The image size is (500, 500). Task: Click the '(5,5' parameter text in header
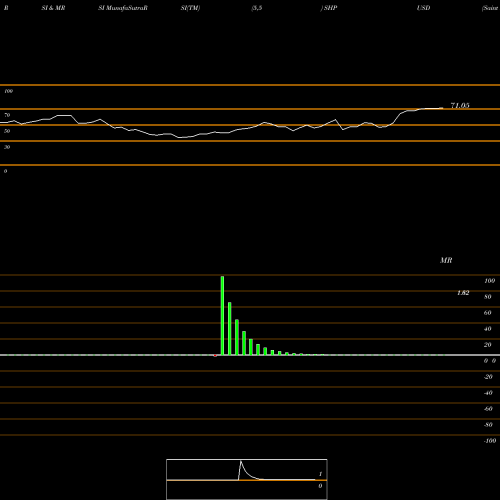click(257, 8)
